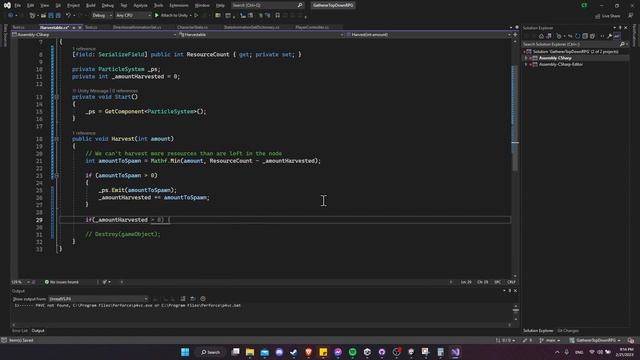640x360 pixels.
Task: Open the Test menu
Action: coord(124,5)
